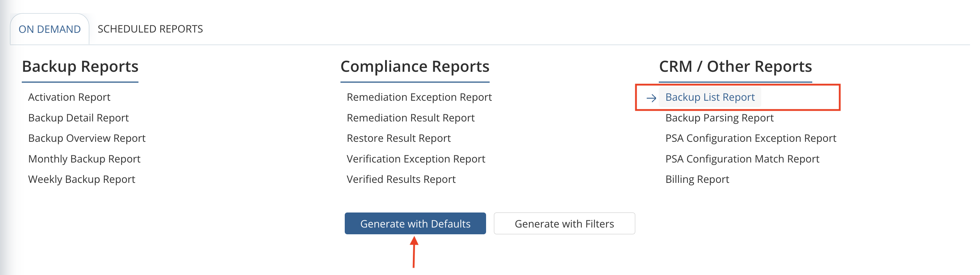980x275 pixels.
Task: Select the On Demand tab
Action: [x=50, y=29]
